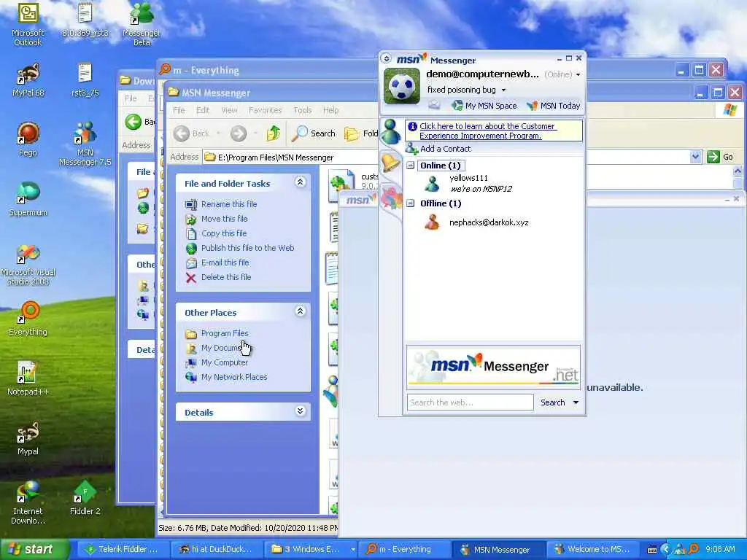Click Delete this file
Screen dimensions: 747x560
pos(226,276)
